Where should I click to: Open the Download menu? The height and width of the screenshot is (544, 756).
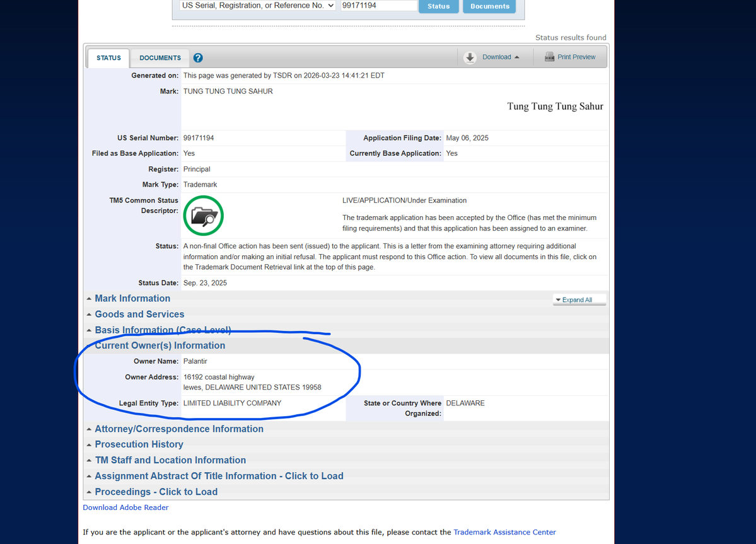[x=501, y=57]
